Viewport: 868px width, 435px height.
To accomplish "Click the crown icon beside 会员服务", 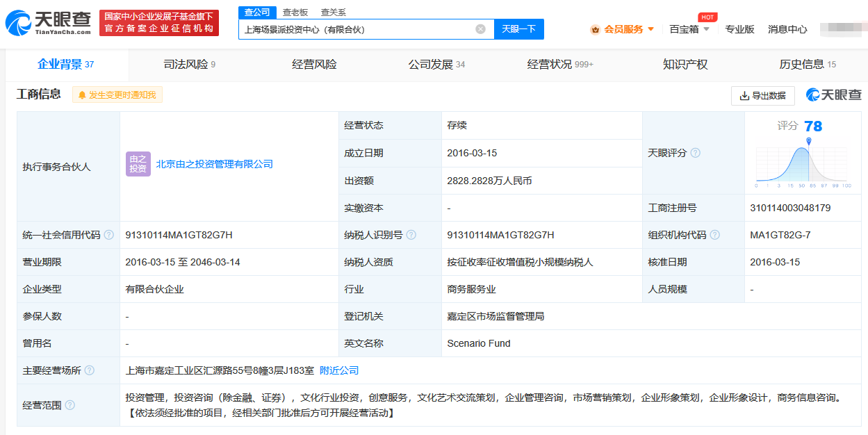I will 595,29.
